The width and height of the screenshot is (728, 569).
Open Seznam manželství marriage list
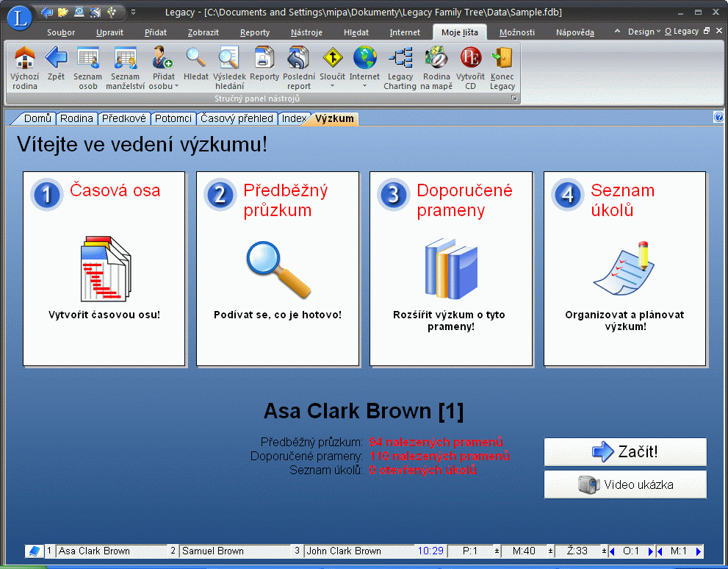click(x=126, y=68)
